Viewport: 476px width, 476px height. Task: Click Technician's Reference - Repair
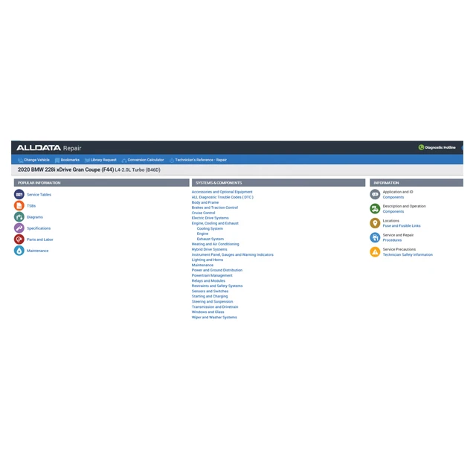coord(199,160)
